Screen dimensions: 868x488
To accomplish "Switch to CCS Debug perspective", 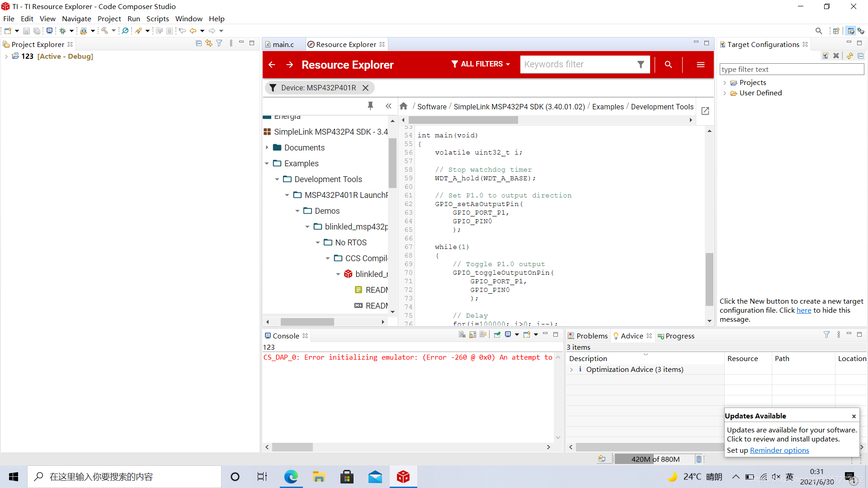I will tap(861, 31).
